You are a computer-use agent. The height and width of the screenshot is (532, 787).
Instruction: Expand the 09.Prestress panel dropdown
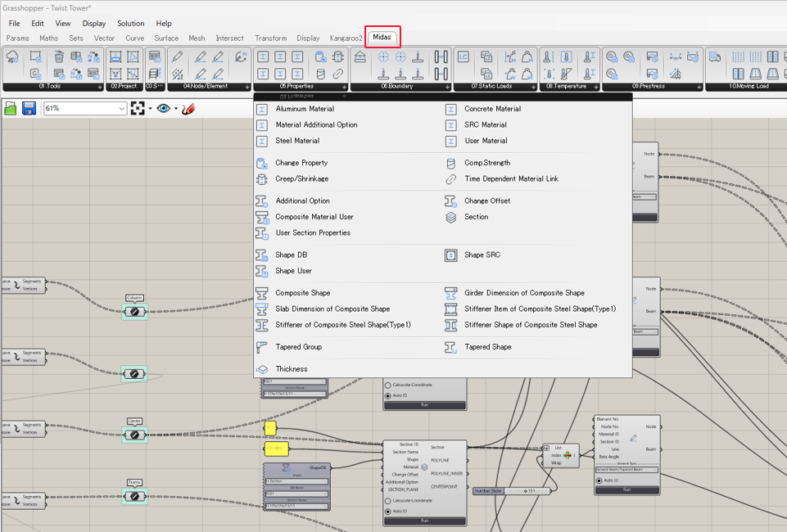point(699,88)
